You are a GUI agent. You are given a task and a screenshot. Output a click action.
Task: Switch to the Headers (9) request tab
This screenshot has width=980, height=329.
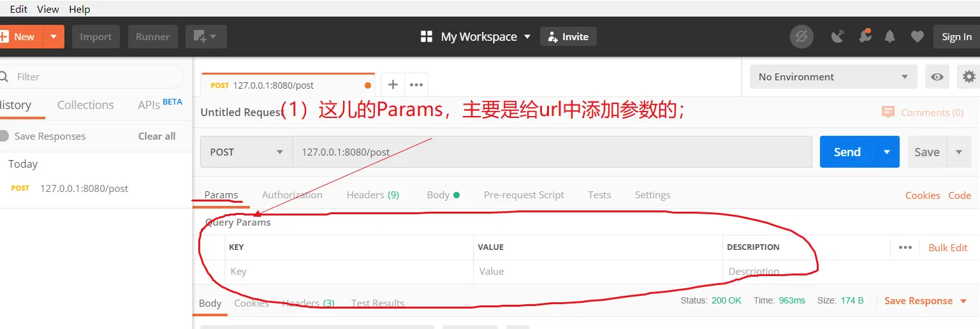373,195
